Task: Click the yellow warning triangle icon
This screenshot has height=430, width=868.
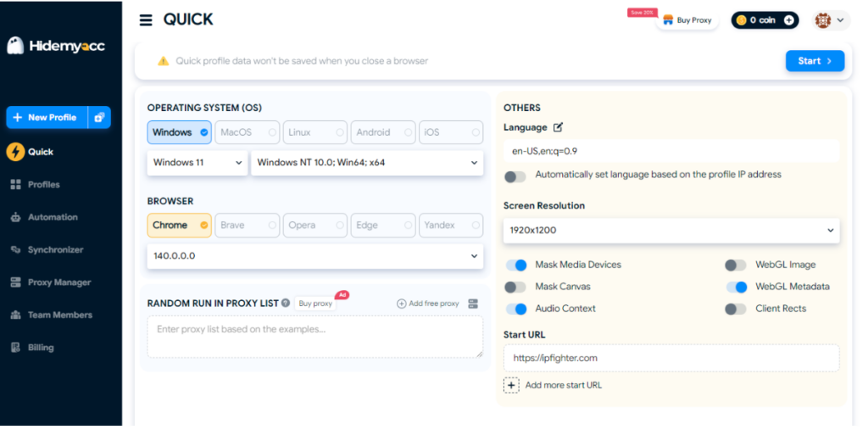Action: coord(163,61)
